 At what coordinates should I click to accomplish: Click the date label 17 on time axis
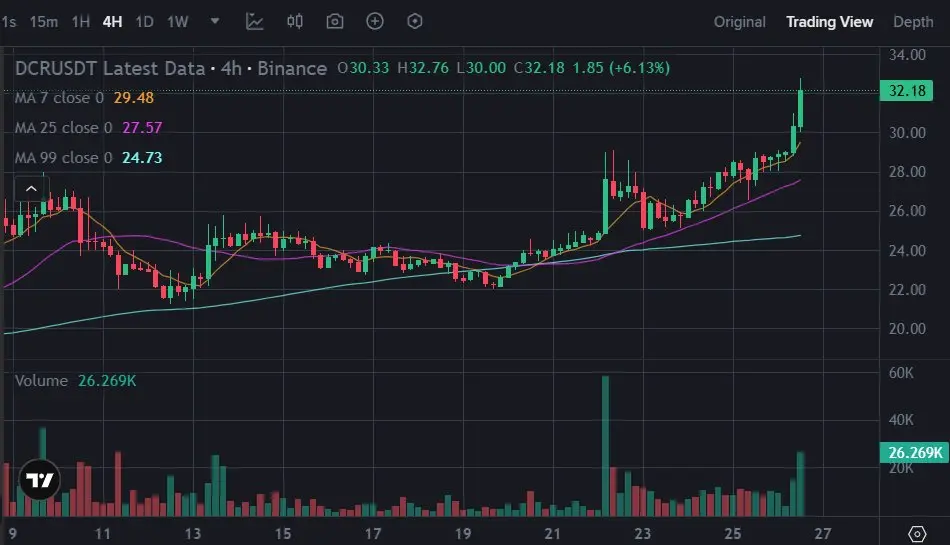tap(373, 533)
